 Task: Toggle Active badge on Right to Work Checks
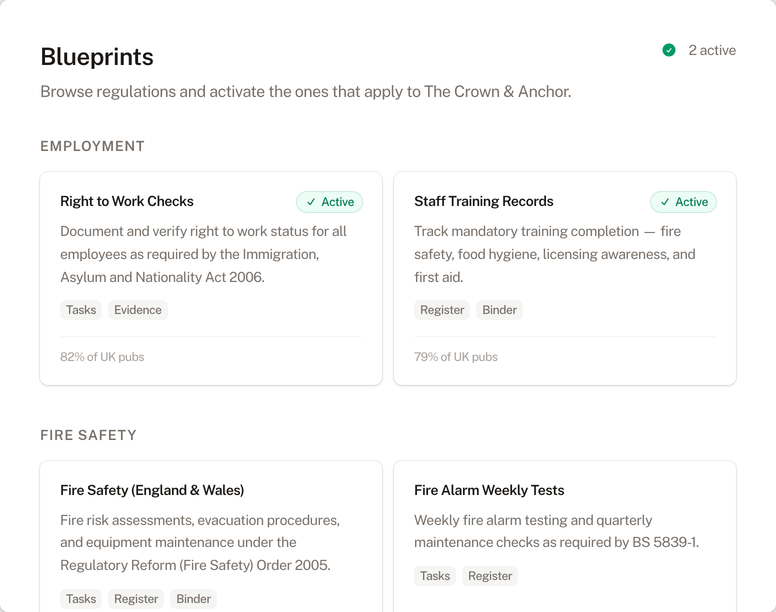pyautogui.click(x=329, y=202)
